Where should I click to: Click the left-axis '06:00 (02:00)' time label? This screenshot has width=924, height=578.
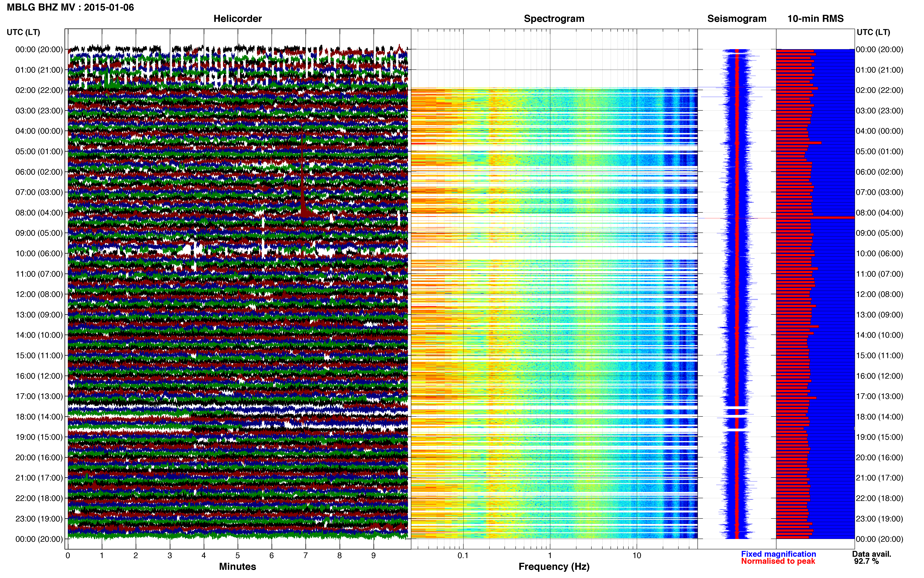coord(39,172)
